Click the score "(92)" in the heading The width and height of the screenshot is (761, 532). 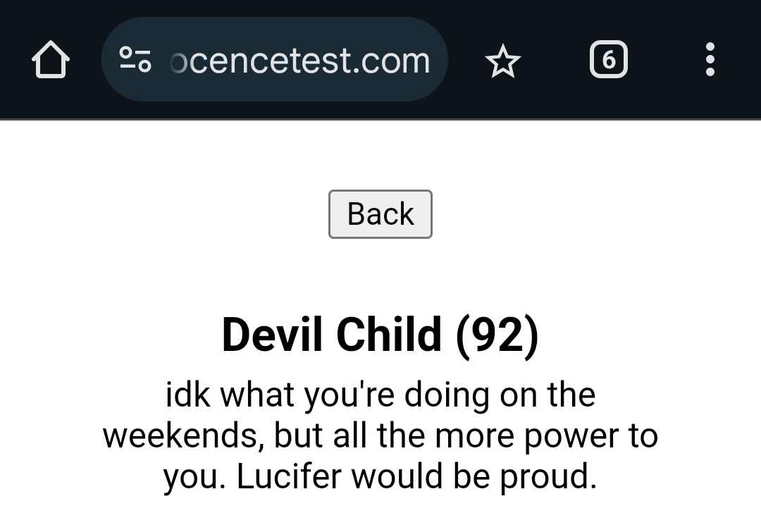tap(497, 334)
